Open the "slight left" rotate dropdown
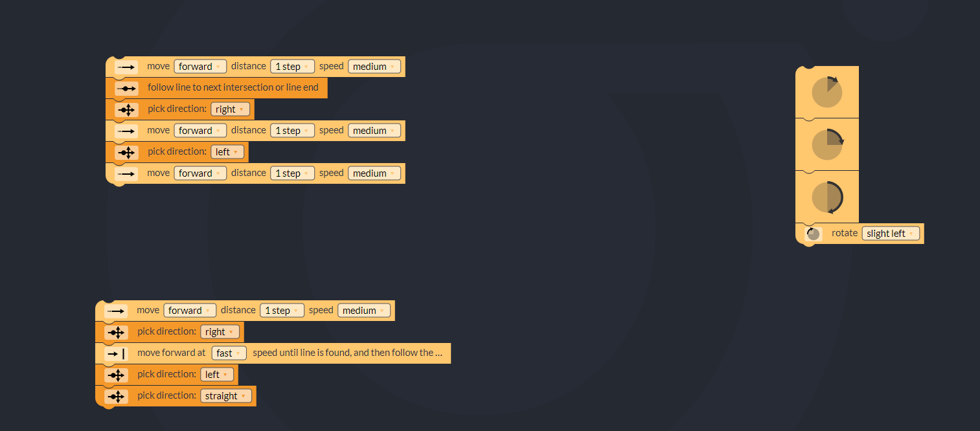Viewport: 980px width, 431px height. pos(890,234)
